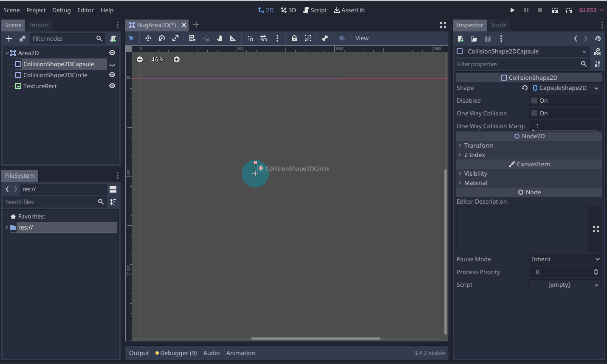Toggle visibility of Area2D node
The width and height of the screenshot is (607, 364).
tap(112, 53)
